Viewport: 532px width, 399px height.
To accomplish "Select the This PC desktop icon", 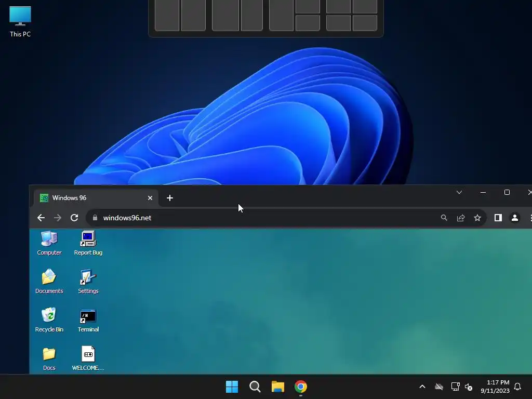I will [x=20, y=21].
